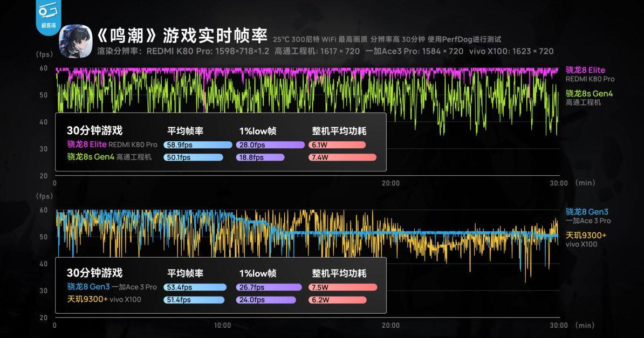Image resolution: width=644 pixels, height=338 pixels.
Task: Click the 骁龙8 Gen3 一加Ace 3 Pro table row label
Action: [112, 287]
